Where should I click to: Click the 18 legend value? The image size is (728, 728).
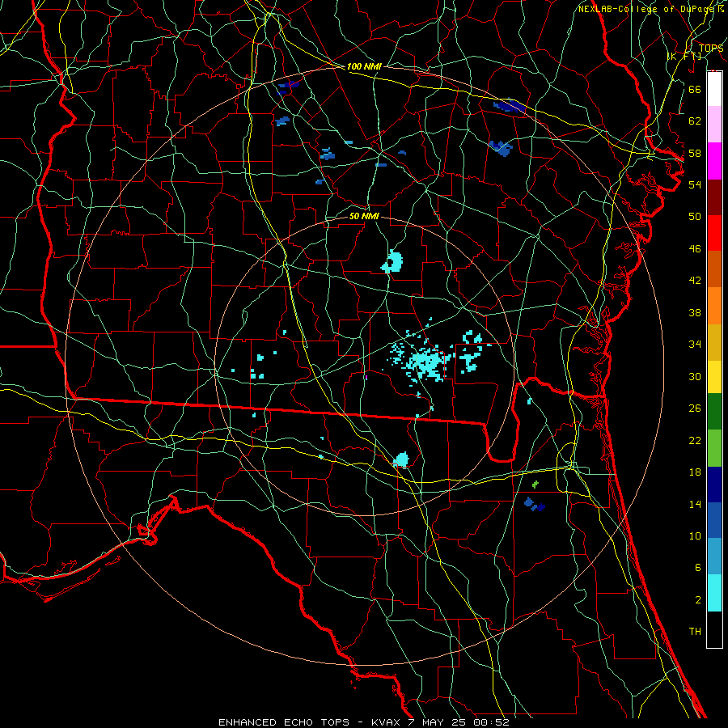pyautogui.click(x=695, y=472)
